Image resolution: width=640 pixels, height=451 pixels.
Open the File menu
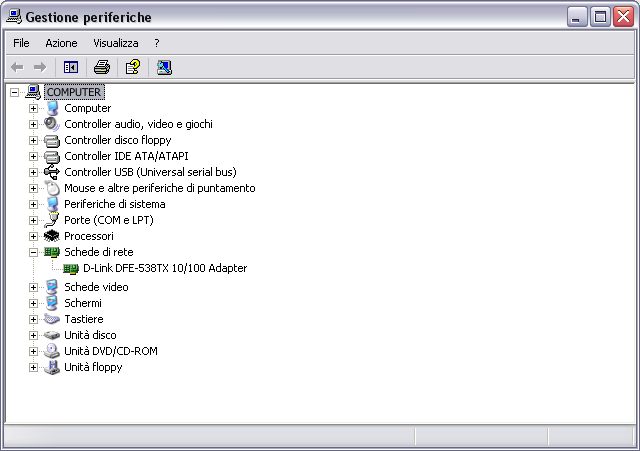[x=21, y=43]
